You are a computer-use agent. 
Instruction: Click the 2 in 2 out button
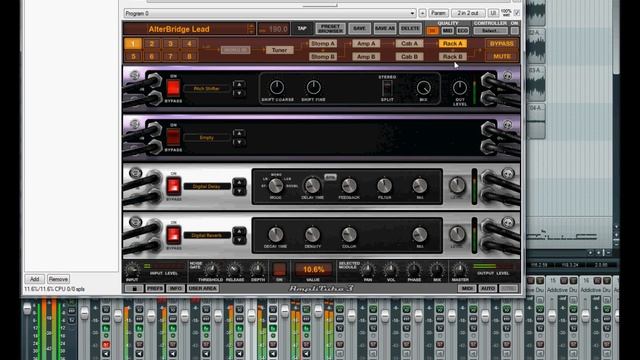(x=468, y=13)
